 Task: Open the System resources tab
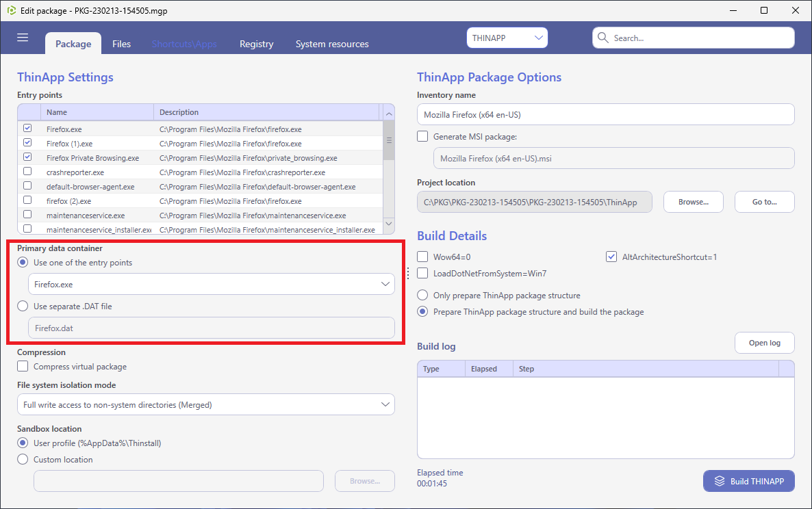(x=332, y=44)
